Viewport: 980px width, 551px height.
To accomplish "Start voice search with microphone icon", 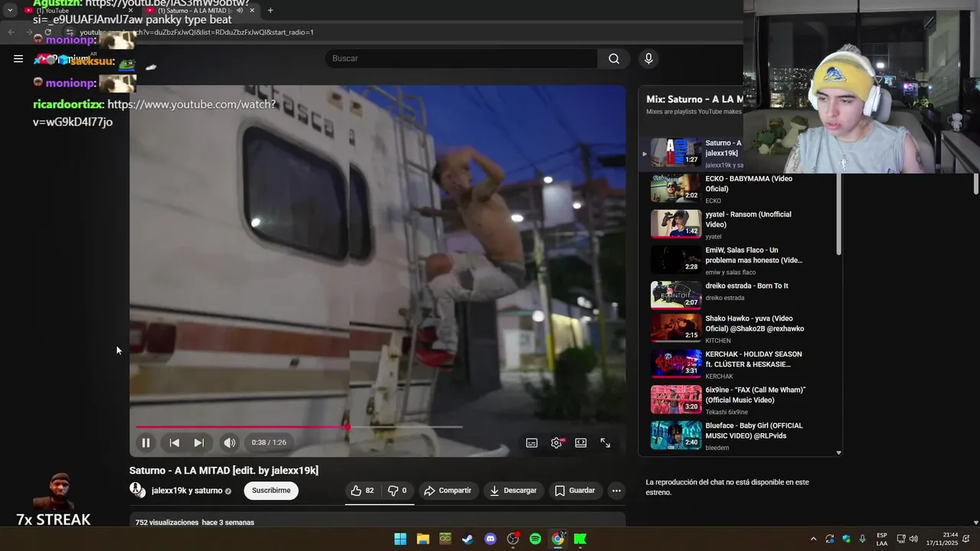I will pyautogui.click(x=648, y=58).
